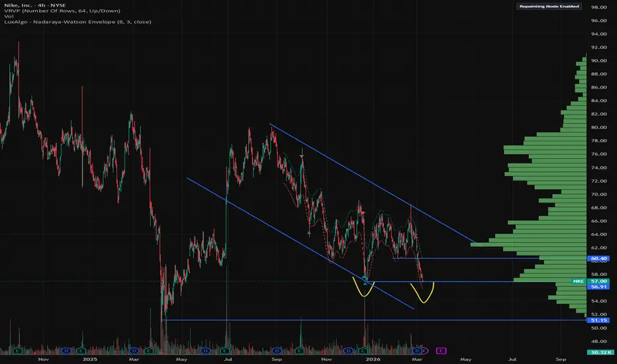The image size is (617, 364).
Task: Click the earnings E marker just before 2026
Action: click(x=363, y=351)
